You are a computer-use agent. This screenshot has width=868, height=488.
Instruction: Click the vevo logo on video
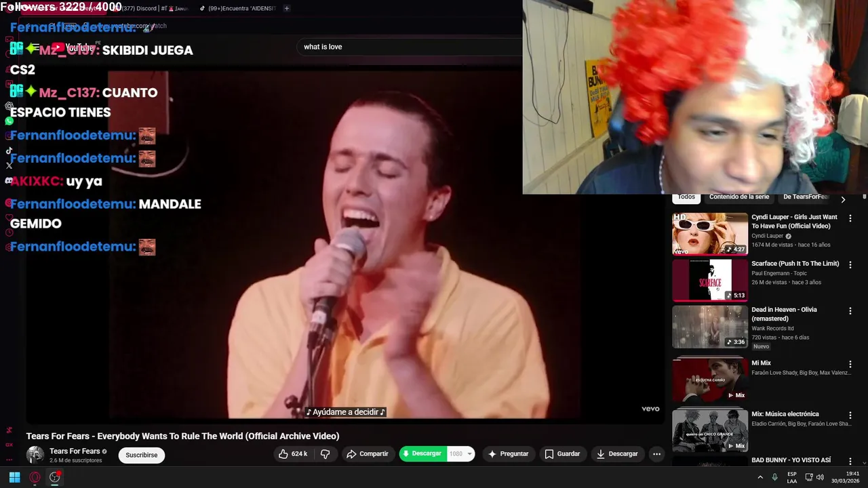point(650,409)
